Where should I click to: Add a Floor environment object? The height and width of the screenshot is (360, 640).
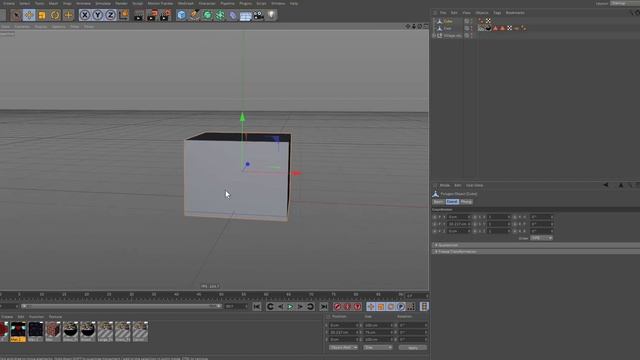click(246, 16)
